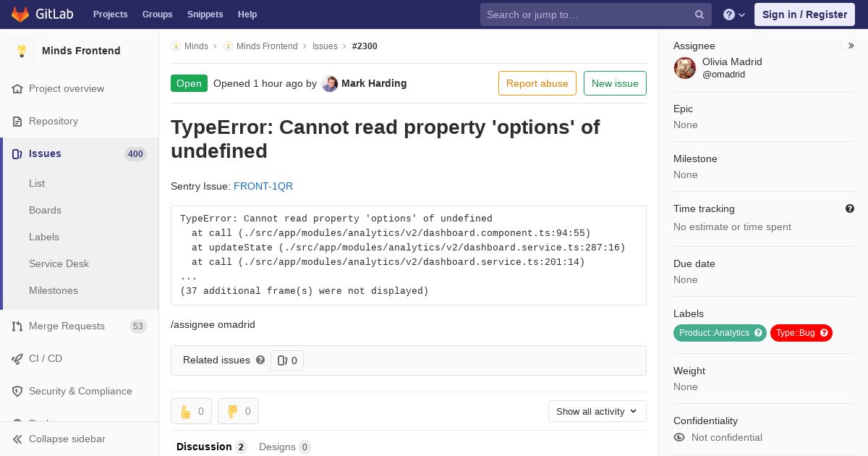Click Product::Analytics label help icon

pyautogui.click(x=758, y=333)
